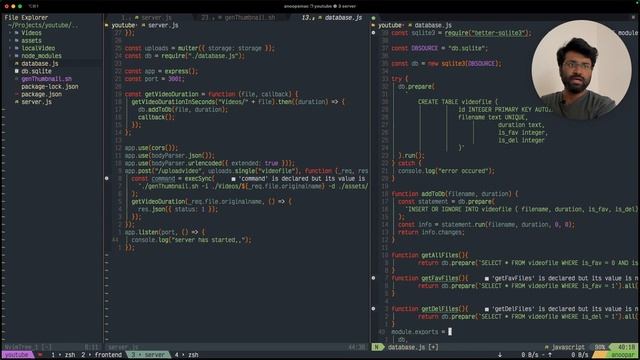Click the N normal-mode indicator in the statusline
This screenshot has height=360, width=640.
tap(377, 347)
